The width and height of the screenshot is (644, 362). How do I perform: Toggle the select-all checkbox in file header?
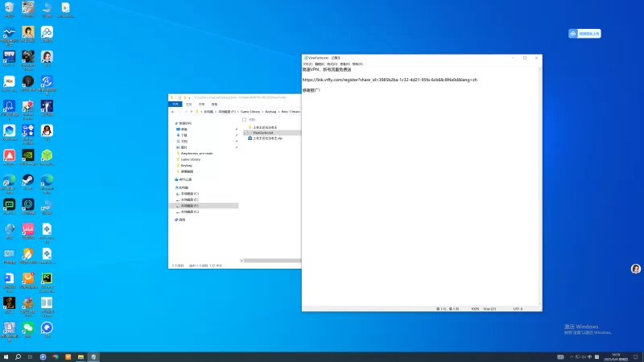point(245,119)
